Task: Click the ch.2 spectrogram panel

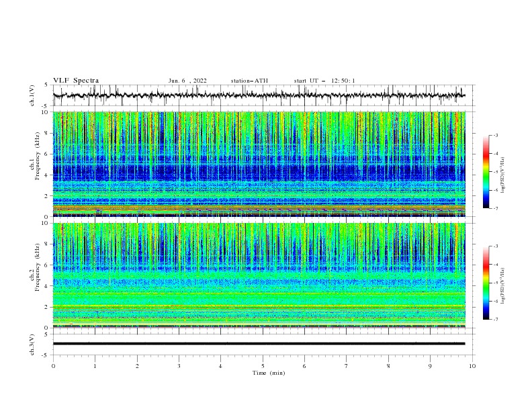Action: (259, 275)
